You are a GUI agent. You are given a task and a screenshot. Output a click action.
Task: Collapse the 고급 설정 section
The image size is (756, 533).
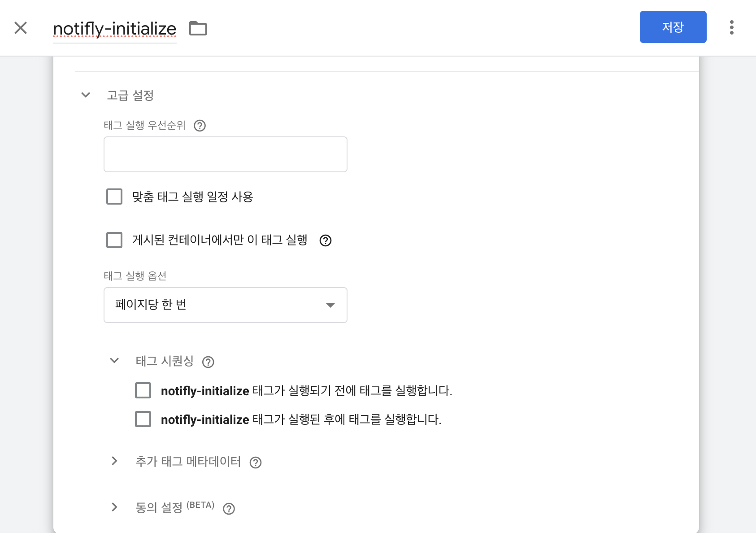point(85,95)
